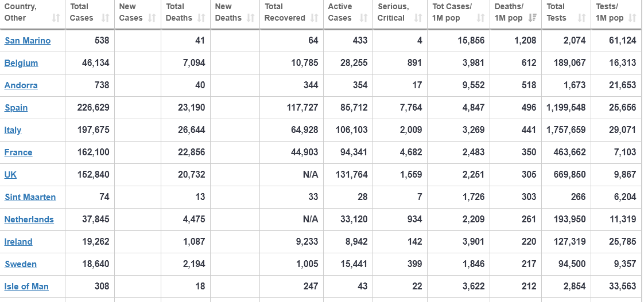The width and height of the screenshot is (644, 302).
Task: Open the Isle of Man link
Action: coord(26,287)
